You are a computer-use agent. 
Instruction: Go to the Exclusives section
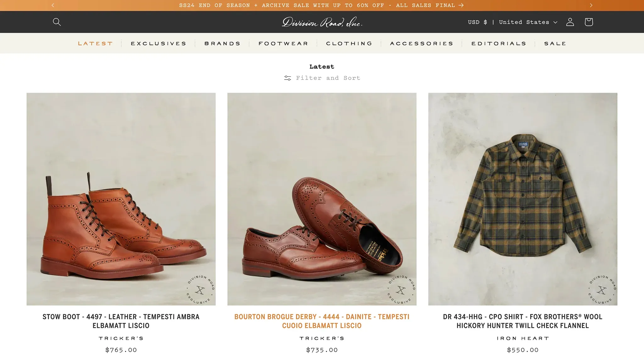click(158, 43)
